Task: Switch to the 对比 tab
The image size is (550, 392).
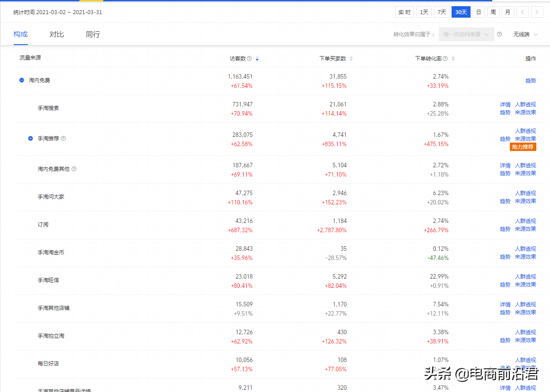Action: coord(57,34)
